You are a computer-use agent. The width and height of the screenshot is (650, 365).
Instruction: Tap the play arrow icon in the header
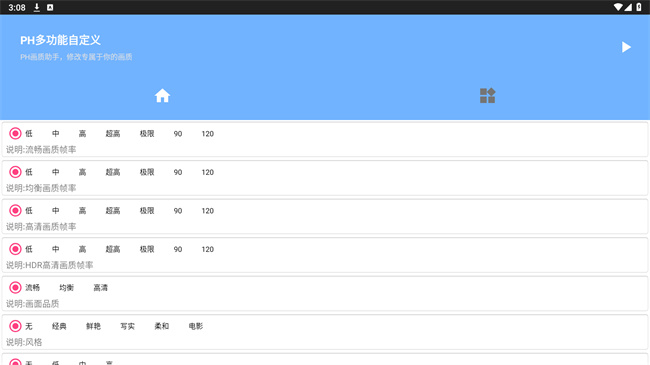click(x=626, y=47)
